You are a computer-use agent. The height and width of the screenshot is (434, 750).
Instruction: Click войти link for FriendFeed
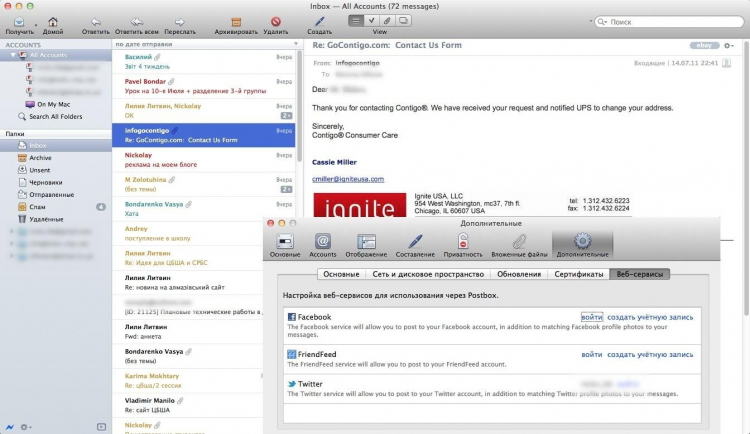(x=592, y=355)
